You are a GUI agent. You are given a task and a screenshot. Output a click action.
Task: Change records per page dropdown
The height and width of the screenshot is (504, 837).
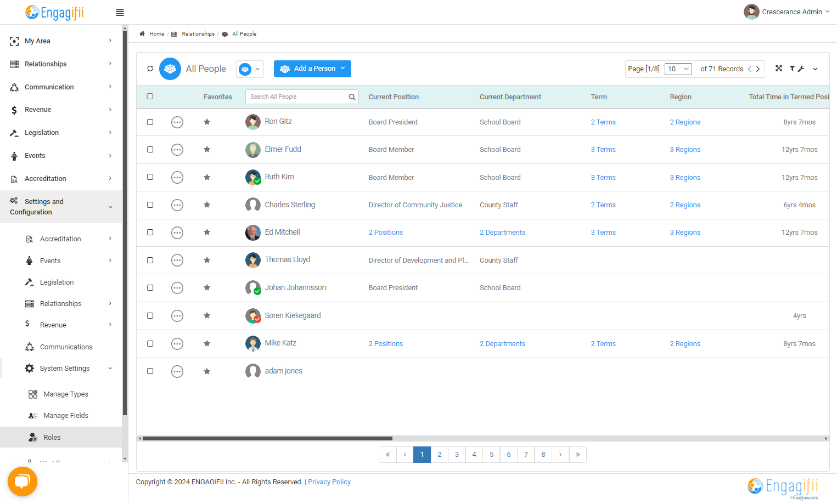tap(678, 69)
